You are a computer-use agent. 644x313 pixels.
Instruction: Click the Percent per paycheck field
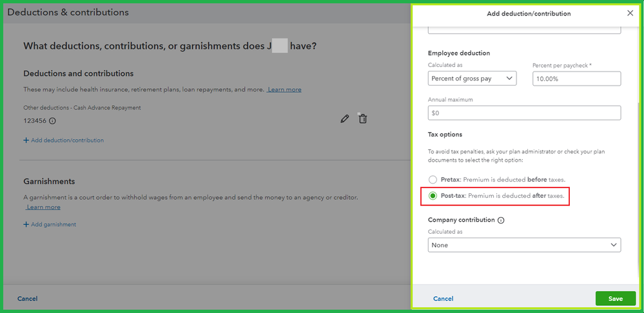click(x=577, y=79)
